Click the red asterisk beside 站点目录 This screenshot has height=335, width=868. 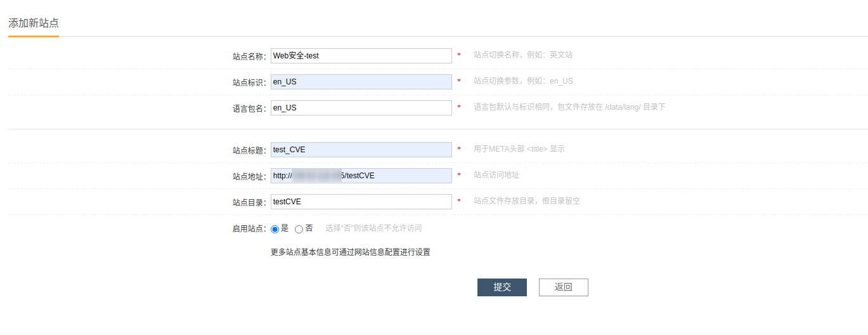coord(459,202)
